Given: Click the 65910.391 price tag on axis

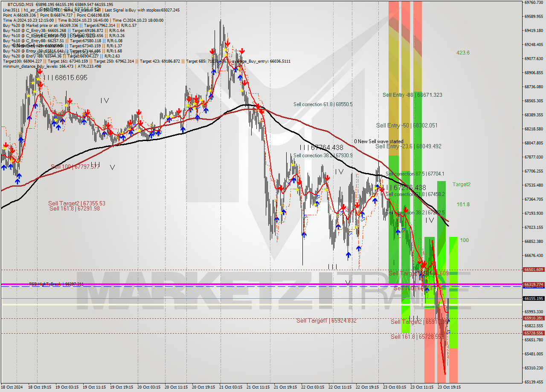Looking at the screenshot, I should (x=534, y=318).
